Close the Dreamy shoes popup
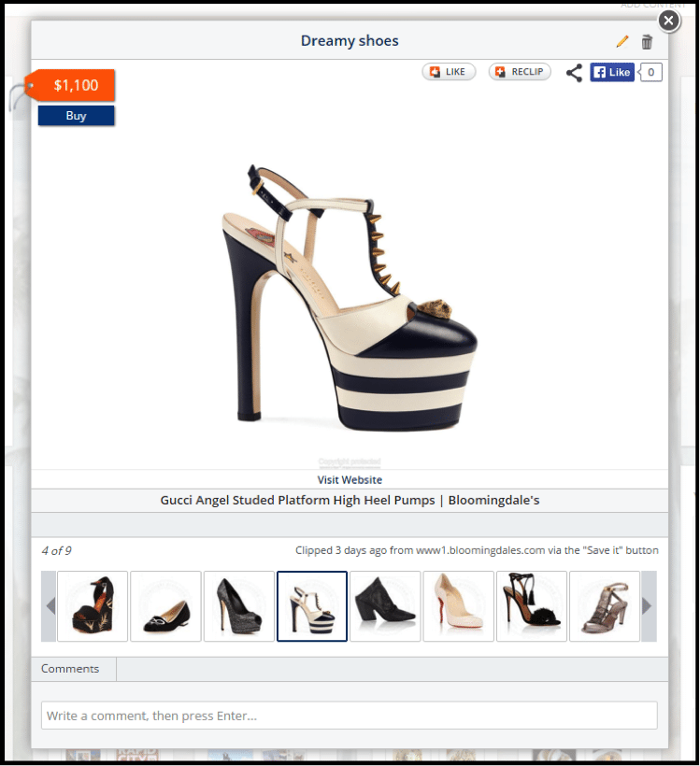 pyautogui.click(x=668, y=20)
